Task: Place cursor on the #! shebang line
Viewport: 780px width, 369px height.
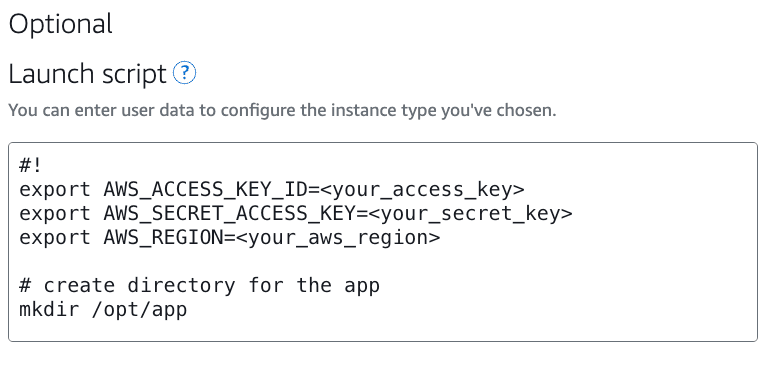Action: (31, 166)
